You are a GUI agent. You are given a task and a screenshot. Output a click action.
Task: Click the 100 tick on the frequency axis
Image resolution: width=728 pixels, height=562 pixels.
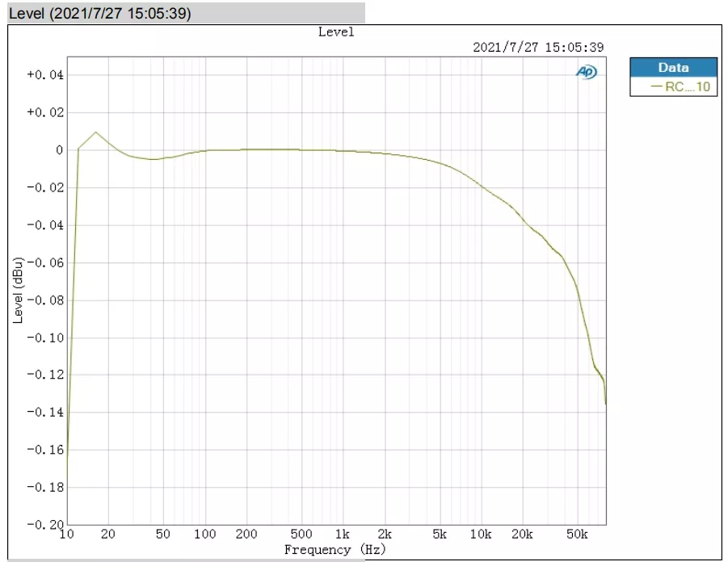coord(205,535)
